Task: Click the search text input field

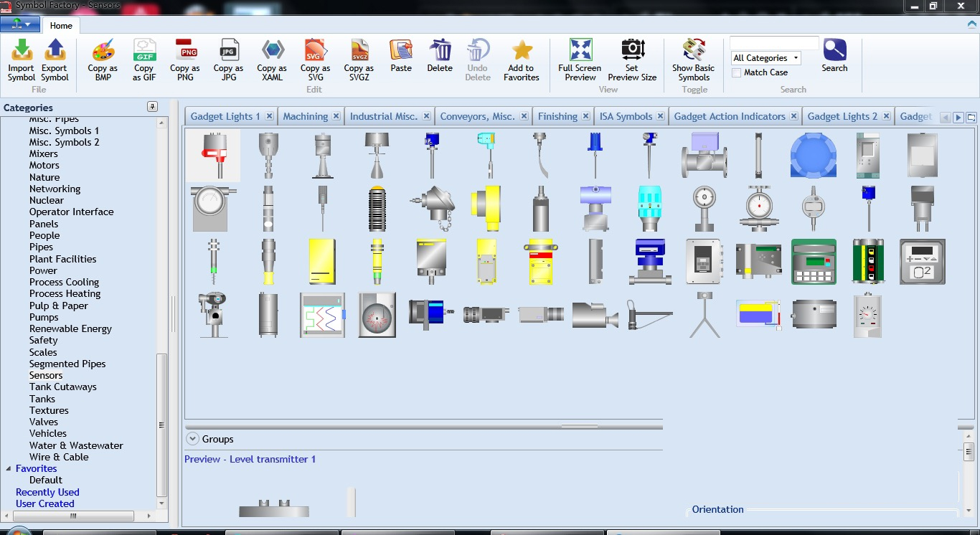Action: [x=774, y=43]
